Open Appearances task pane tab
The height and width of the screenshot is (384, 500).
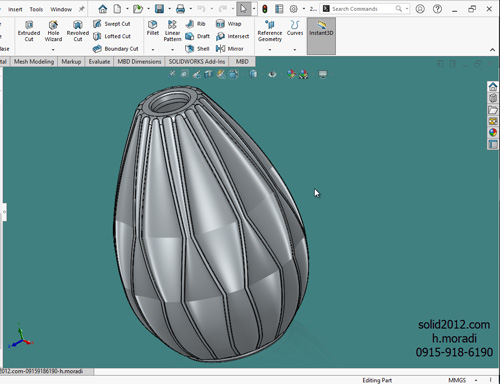tap(493, 133)
